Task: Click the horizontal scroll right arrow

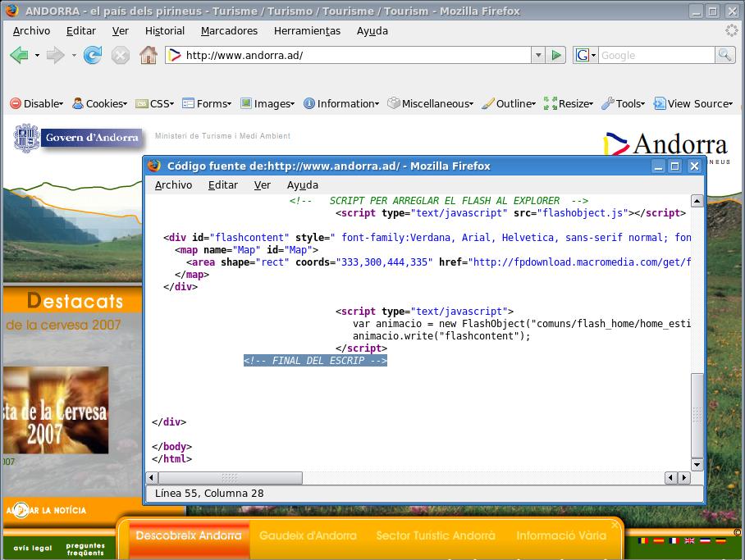Action: coord(683,477)
